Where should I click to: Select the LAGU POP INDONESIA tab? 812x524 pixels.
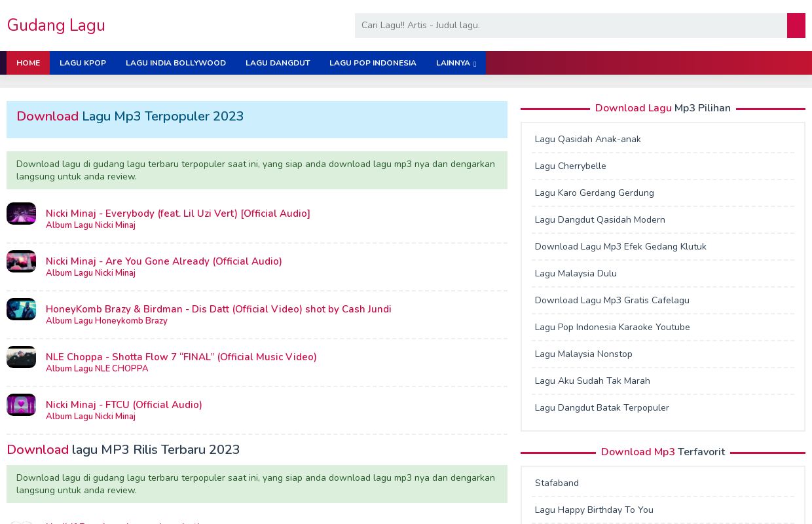click(x=373, y=63)
